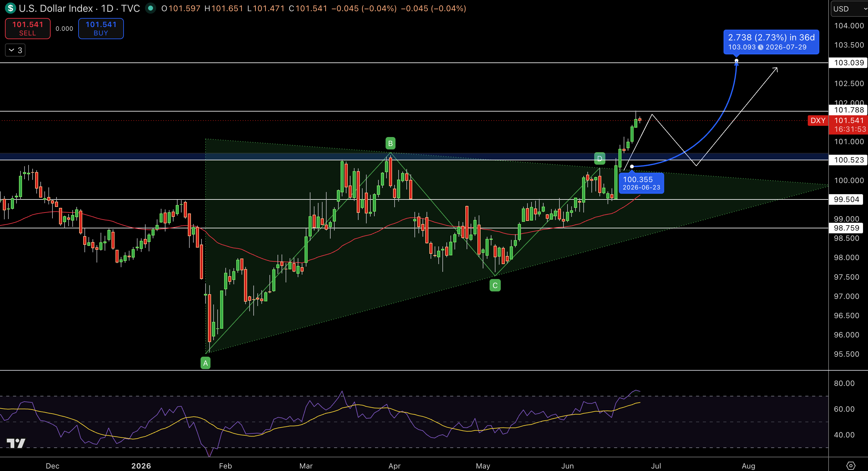Click the SELL 101.541 button
868x471 pixels.
28,29
